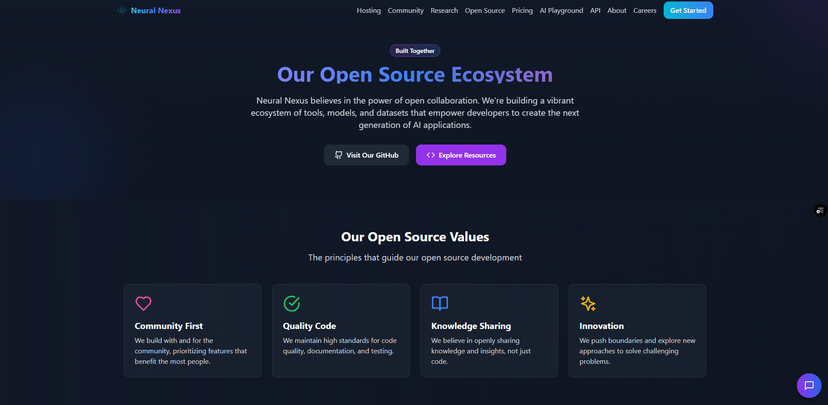This screenshot has height=405, width=828.
Task: Open the Hosting nav menu item
Action: coord(369,11)
